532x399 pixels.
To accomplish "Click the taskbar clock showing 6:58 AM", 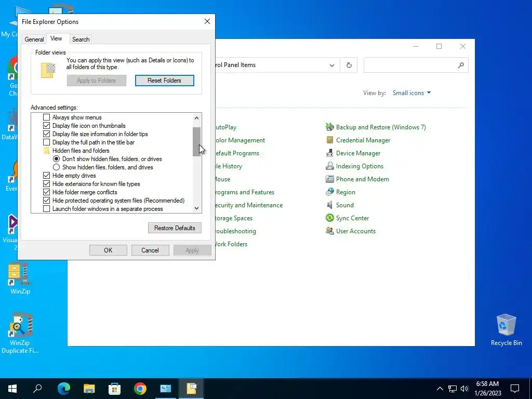I will (487, 389).
